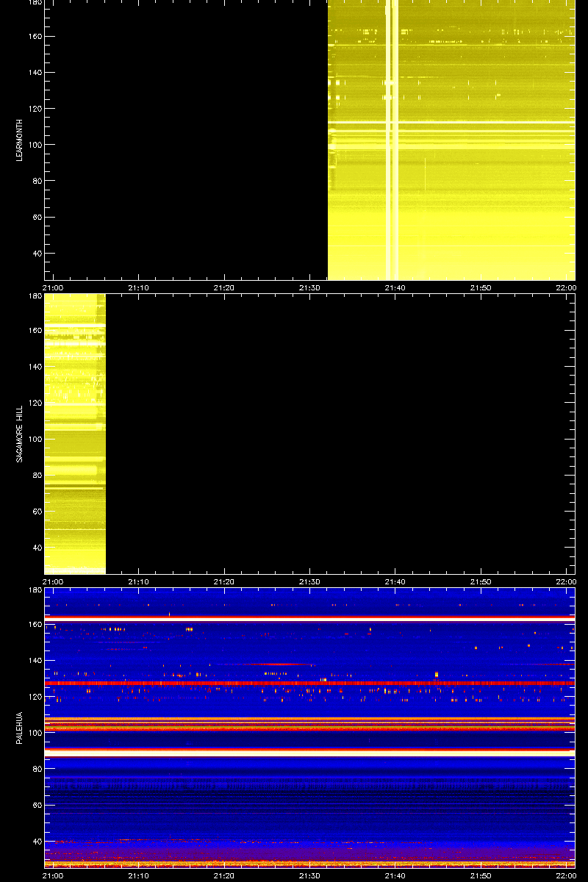
Task: Pick the 160 frequency value on Palehua axis
Action: [34, 625]
